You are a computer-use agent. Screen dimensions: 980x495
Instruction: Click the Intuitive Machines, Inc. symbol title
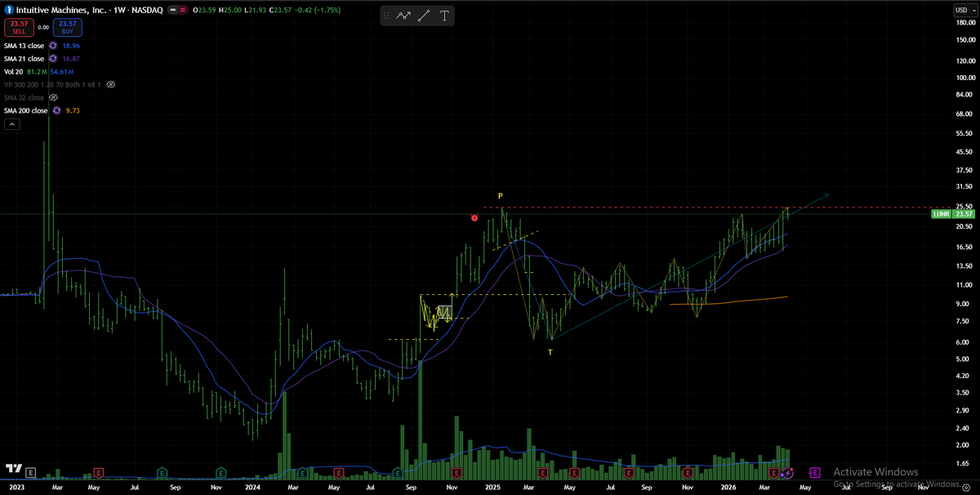60,10
